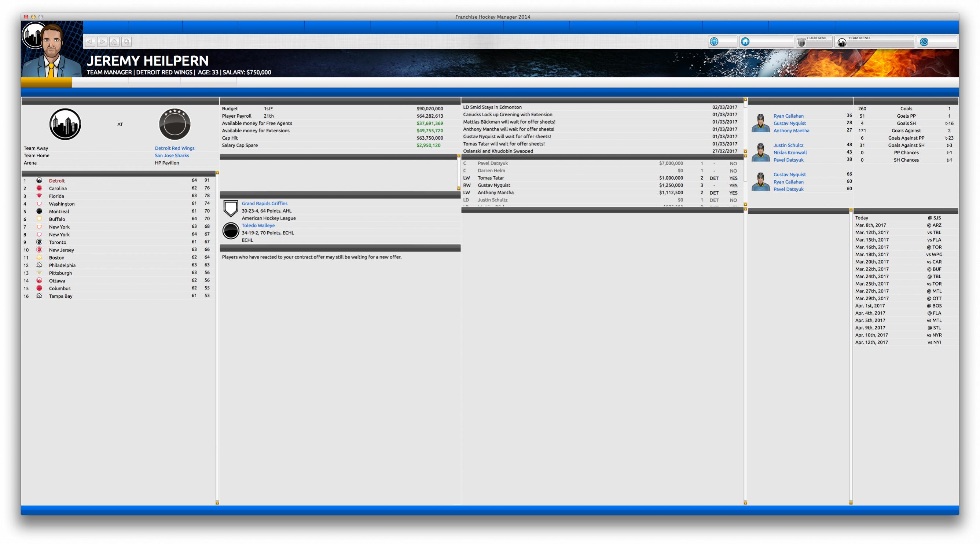
Task: Open the Team Menu dropdown
Action: point(875,42)
